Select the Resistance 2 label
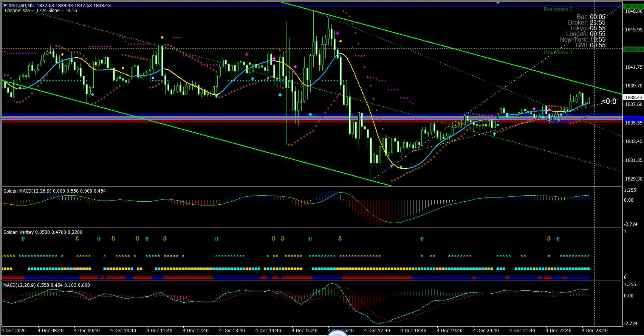 click(558, 9)
